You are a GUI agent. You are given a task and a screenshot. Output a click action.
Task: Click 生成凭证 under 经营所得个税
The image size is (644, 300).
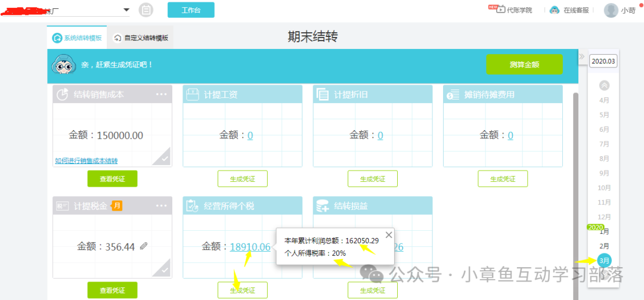(x=242, y=290)
